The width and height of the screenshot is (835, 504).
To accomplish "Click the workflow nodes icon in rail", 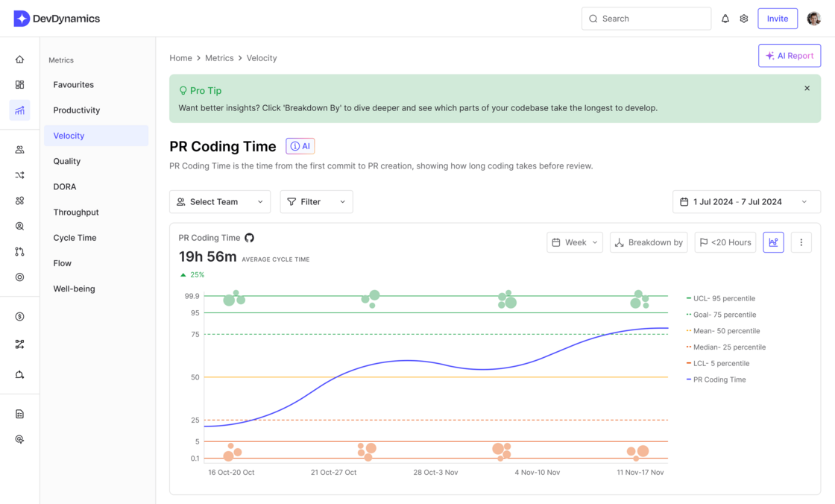I will (x=19, y=344).
